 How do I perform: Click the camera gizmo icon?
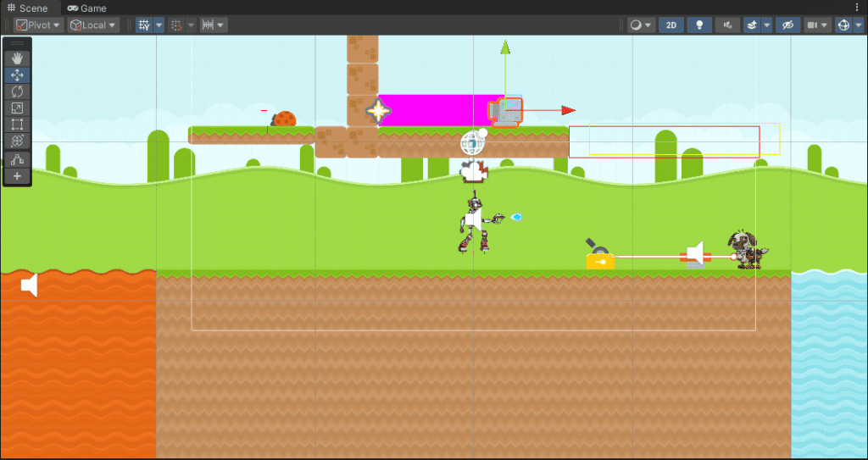475,170
